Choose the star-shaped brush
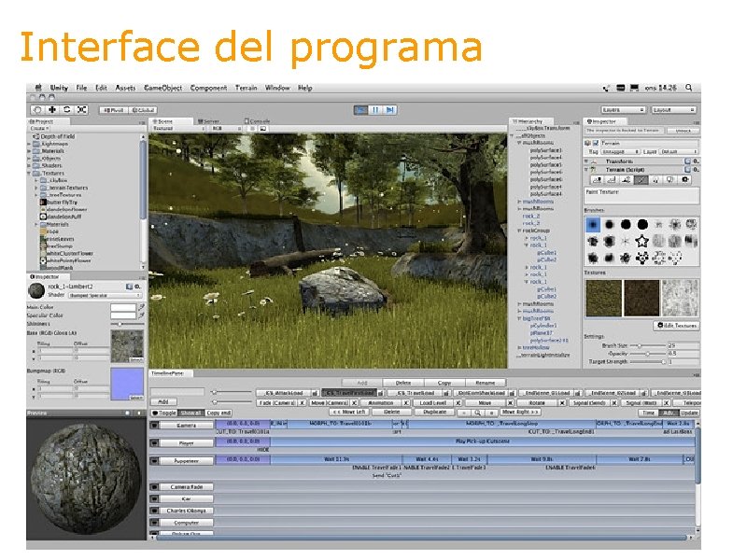747x560 pixels. (x=641, y=241)
